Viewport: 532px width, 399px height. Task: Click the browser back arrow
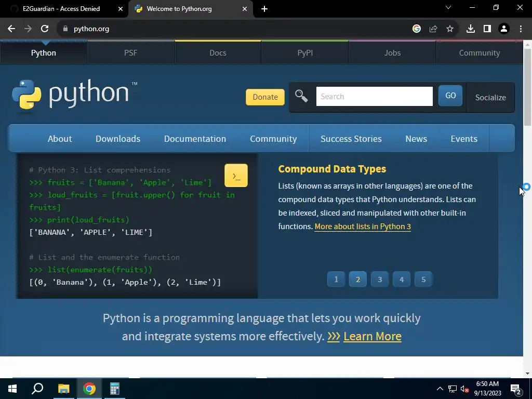(11, 29)
